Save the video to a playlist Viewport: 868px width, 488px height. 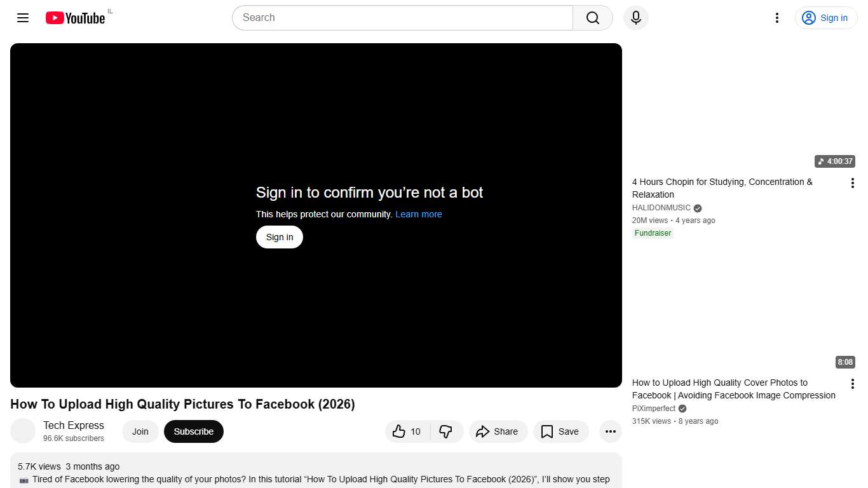[x=560, y=431]
